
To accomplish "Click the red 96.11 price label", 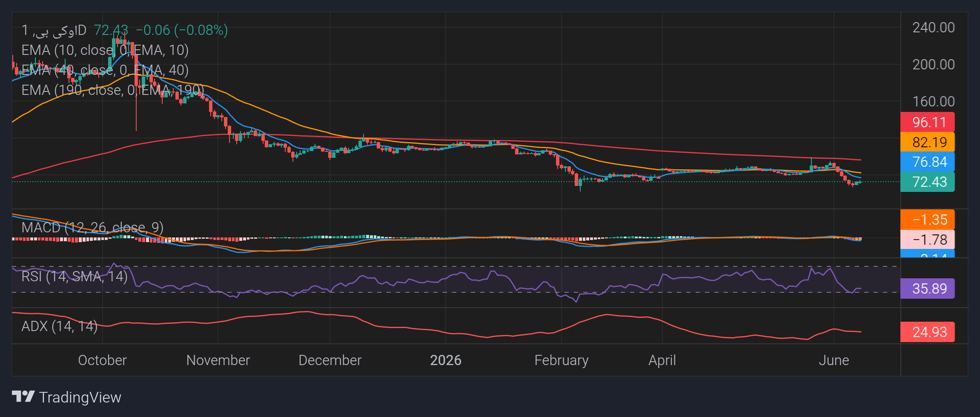I will (928, 123).
